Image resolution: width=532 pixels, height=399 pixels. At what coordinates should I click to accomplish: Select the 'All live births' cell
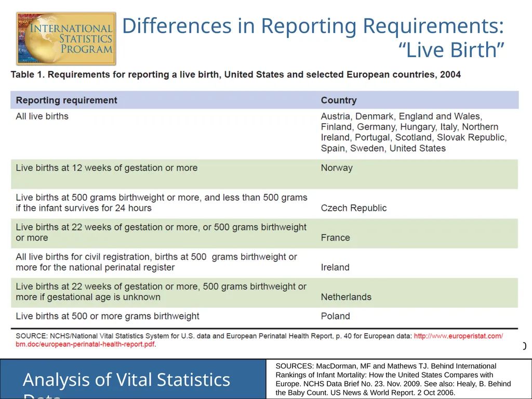tap(42, 116)
